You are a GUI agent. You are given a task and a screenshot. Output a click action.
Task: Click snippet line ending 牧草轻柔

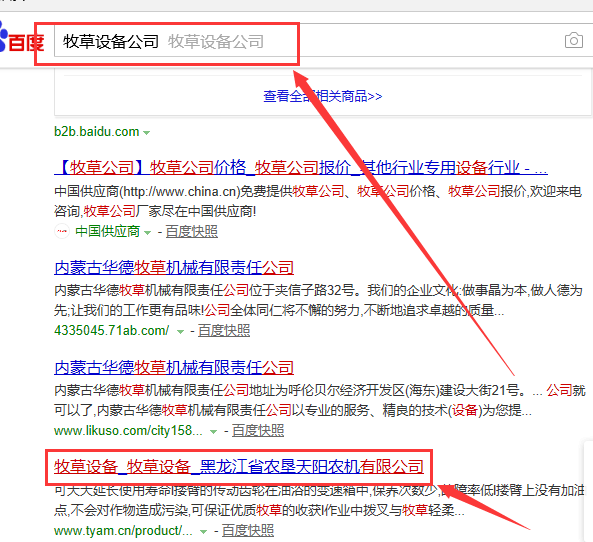pos(259,510)
